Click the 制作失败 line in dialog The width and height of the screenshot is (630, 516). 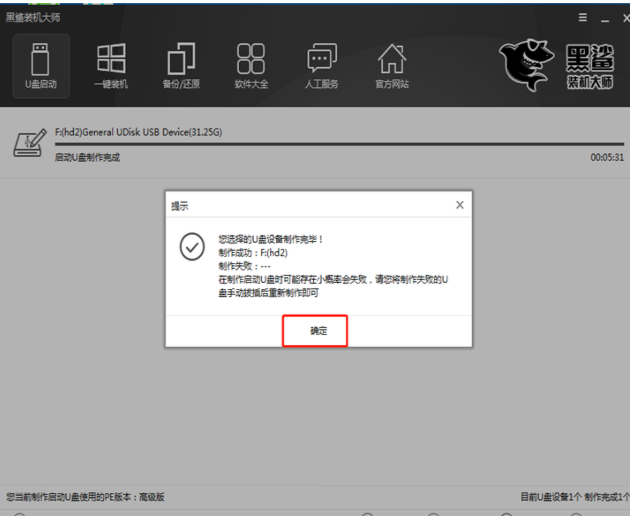pyautogui.click(x=244, y=266)
